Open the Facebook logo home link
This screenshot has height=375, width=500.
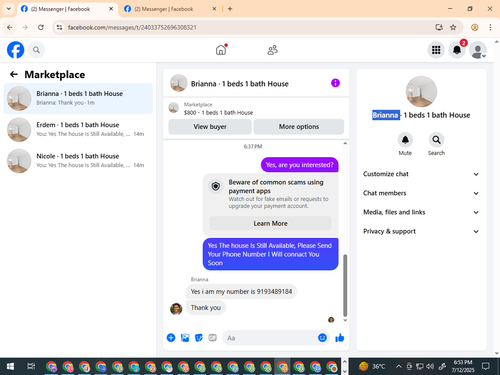pos(16,50)
